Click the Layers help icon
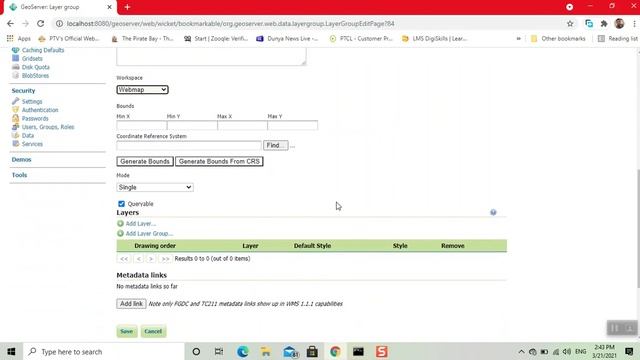This screenshot has width=640, height=360. [x=493, y=212]
